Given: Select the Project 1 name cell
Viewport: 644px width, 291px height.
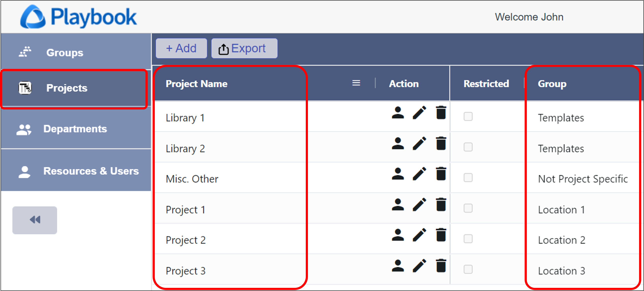Looking at the screenshot, I should [185, 210].
